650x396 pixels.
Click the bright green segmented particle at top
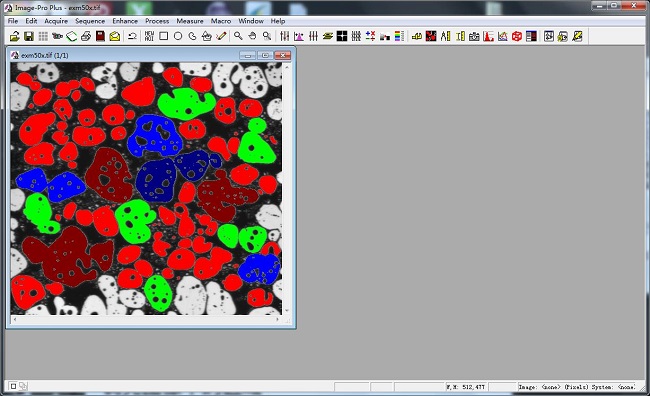click(x=186, y=103)
